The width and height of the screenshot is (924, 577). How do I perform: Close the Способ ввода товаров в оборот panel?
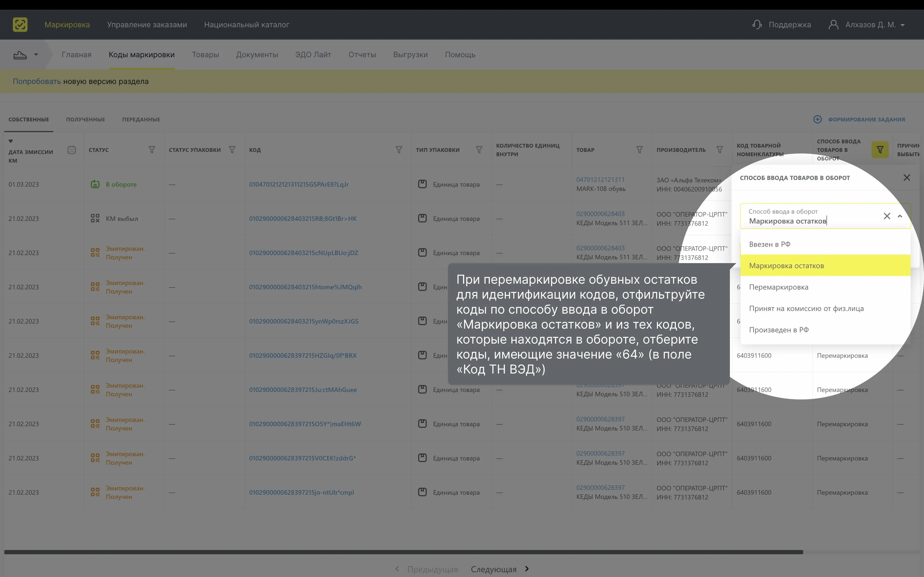tap(907, 178)
